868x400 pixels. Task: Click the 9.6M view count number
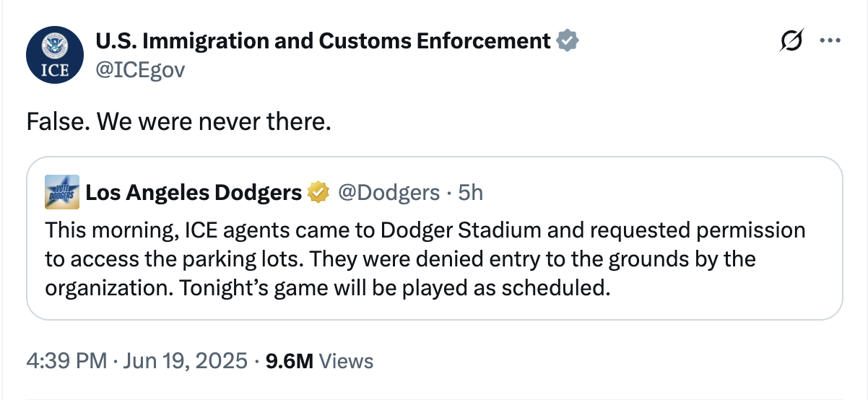pos(290,361)
